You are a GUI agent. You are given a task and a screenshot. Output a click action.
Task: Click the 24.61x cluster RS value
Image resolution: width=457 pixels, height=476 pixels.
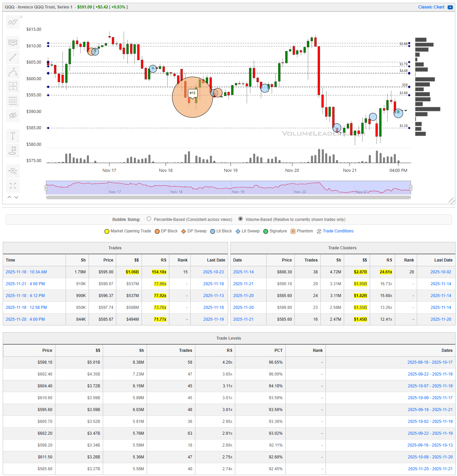click(x=386, y=272)
